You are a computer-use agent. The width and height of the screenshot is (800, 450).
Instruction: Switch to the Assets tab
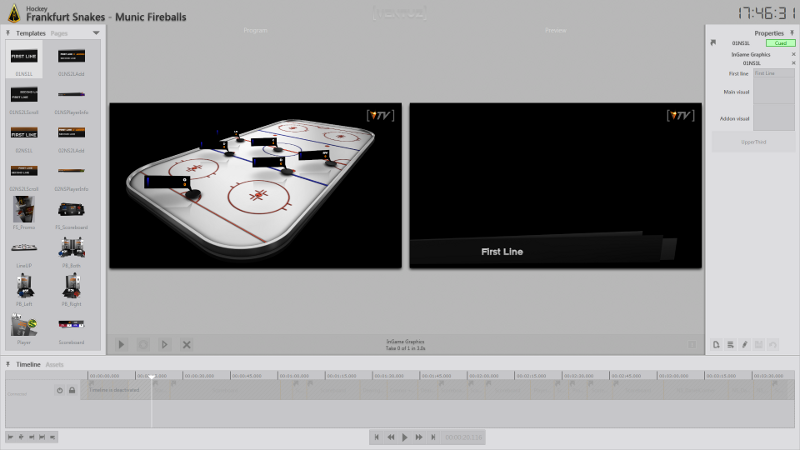(55, 365)
